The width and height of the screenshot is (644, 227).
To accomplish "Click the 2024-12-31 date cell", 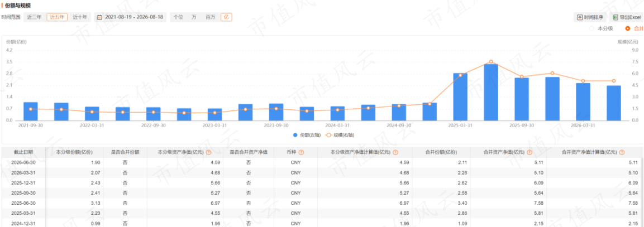I will tap(24, 224).
